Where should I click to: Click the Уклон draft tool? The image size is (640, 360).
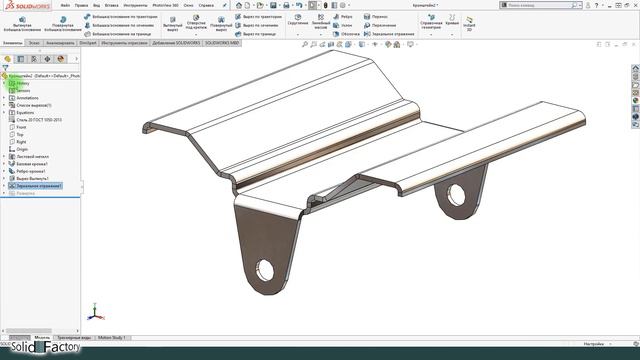coord(342,25)
